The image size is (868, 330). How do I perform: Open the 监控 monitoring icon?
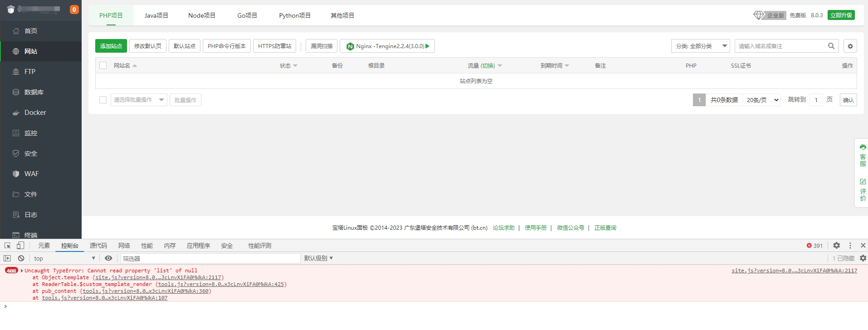(x=16, y=133)
